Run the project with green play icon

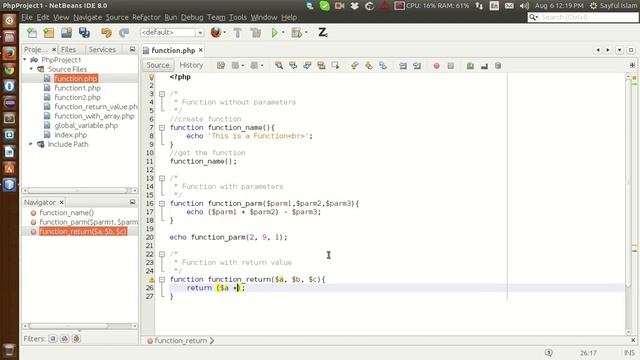click(x=275, y=33)
